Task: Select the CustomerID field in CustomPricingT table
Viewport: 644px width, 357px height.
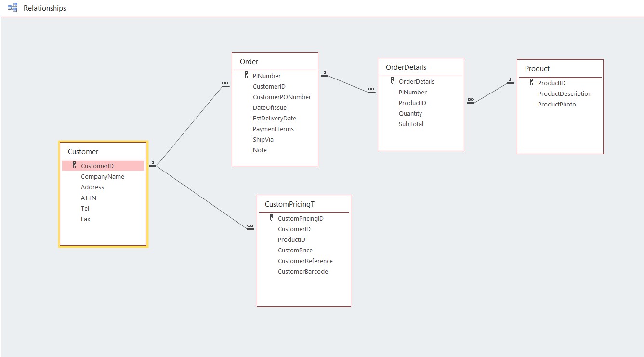Action: (294, 229)
